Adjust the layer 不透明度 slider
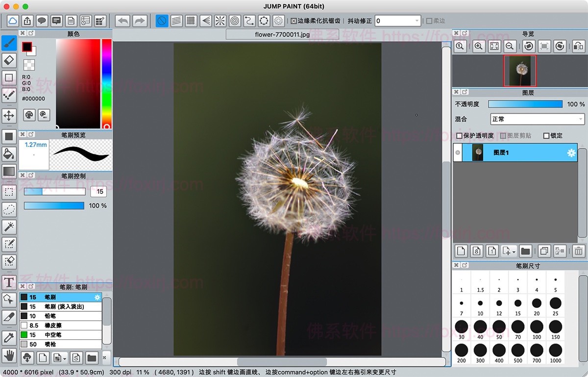The width and height of the screenshot is (588, 377). coord(525,104)
